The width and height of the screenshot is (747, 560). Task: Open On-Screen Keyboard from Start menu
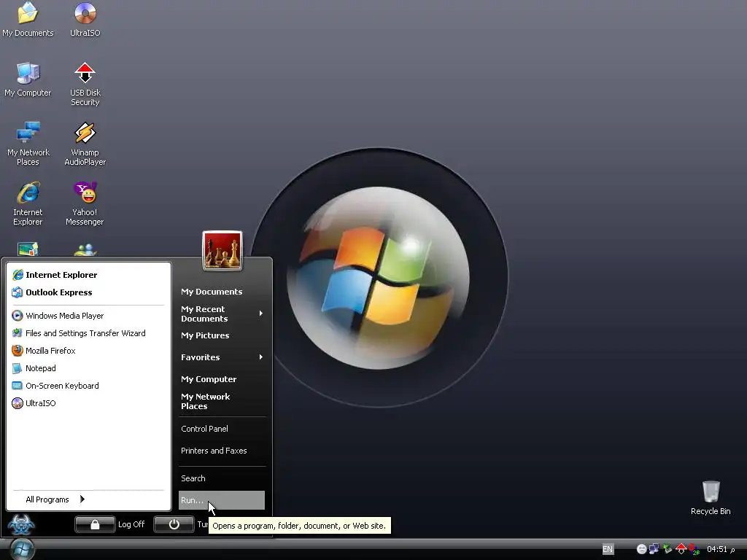click(x=55, y=386)
